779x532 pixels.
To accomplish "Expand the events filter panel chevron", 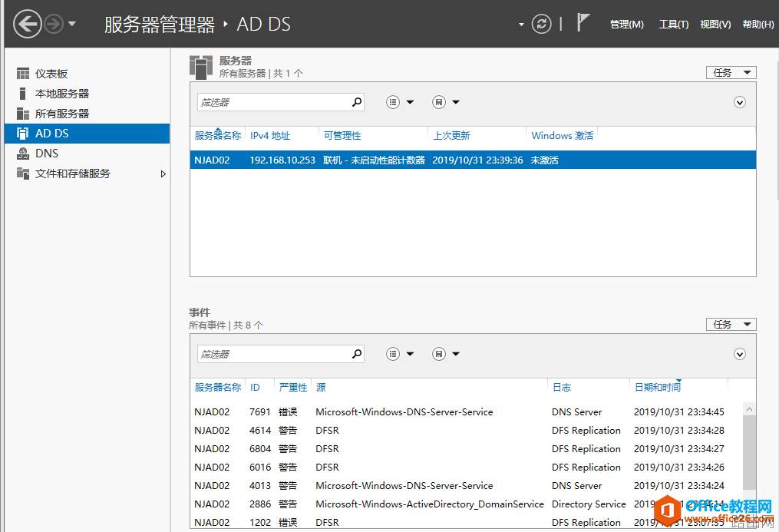I will pos(739,354).
